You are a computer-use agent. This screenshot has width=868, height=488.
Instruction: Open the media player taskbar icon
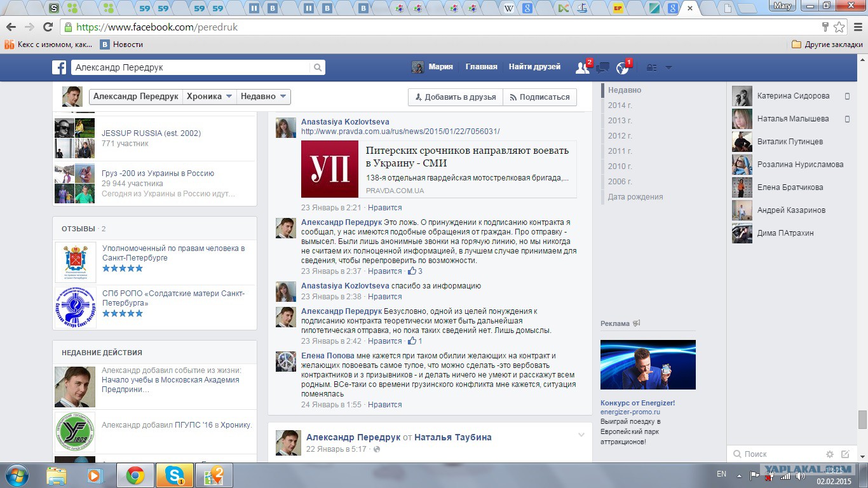pos(95,475)
